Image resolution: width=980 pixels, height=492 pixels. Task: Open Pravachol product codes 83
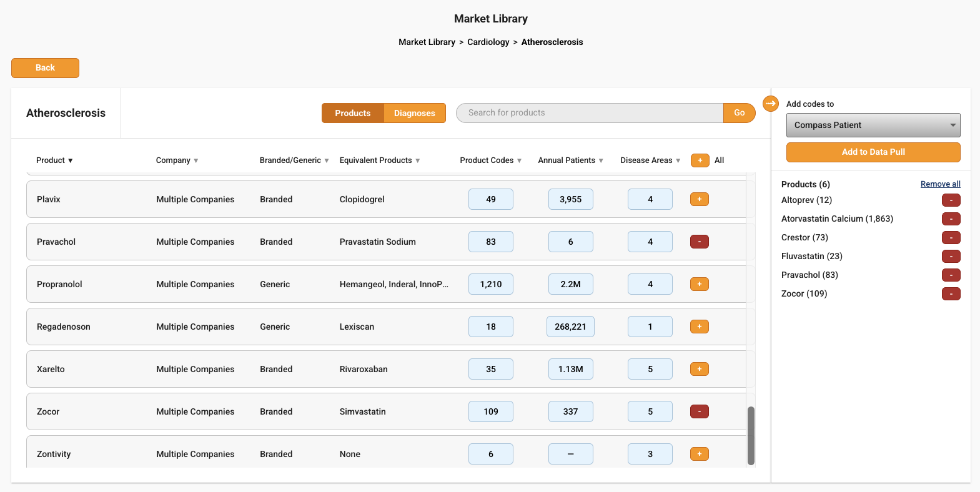pyautogui.click(x=491, y=242)
